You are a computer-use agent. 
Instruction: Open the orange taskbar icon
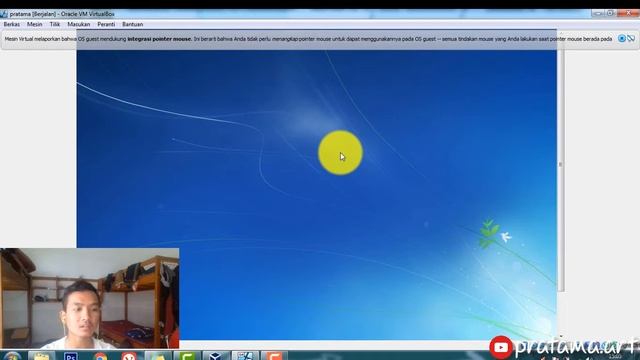(274, 356)
